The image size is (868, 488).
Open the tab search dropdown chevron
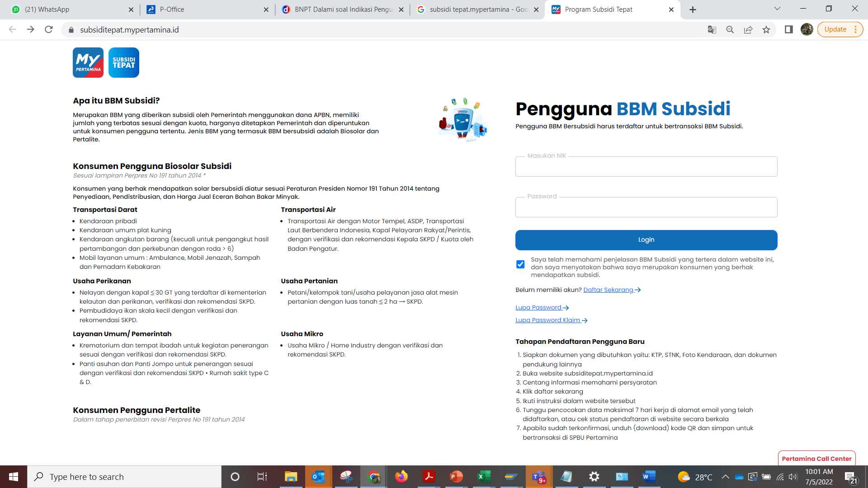777,9
